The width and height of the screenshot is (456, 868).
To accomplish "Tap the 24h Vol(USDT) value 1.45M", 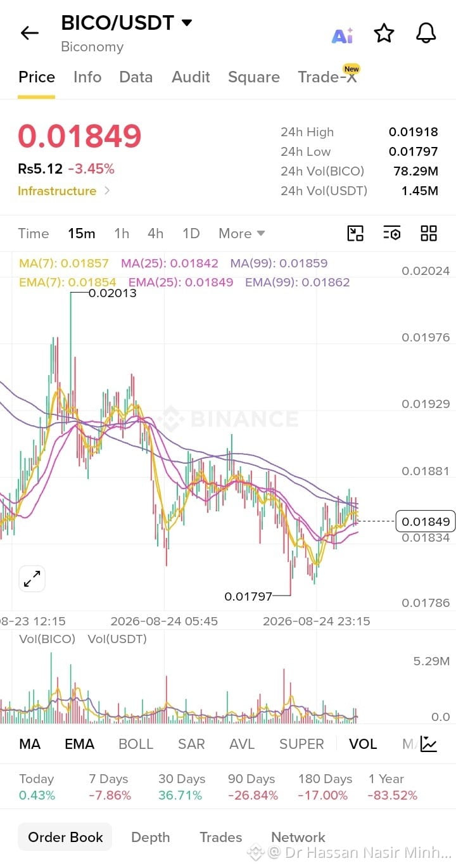I will (x=420, y=191).
